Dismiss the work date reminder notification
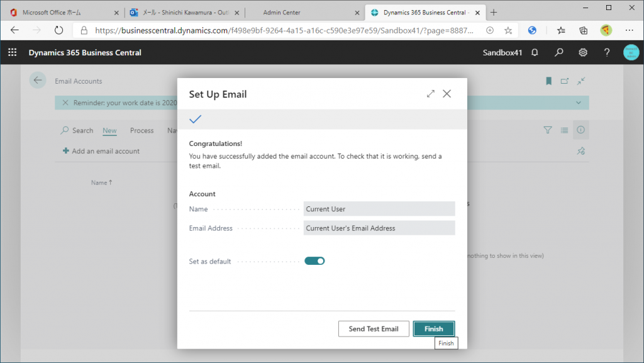The height and width of the screenshot is (363, 644). coord(65,103)
